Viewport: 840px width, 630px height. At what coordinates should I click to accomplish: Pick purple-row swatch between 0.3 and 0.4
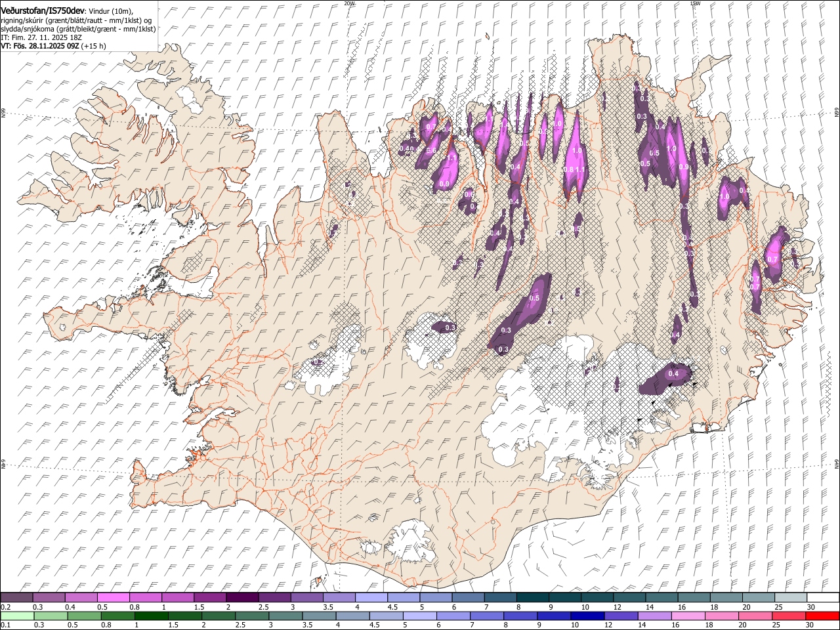pyautogui.click(x=49, y=598)
